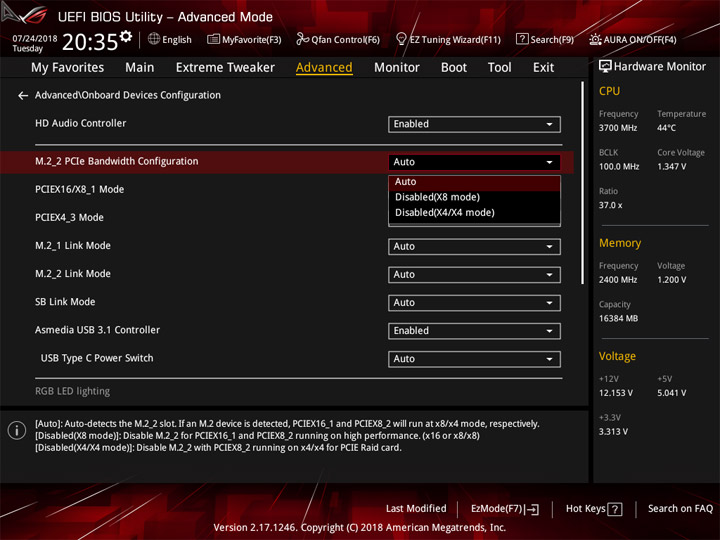
Task: Click English language selector text
Action: pos(177,40)
